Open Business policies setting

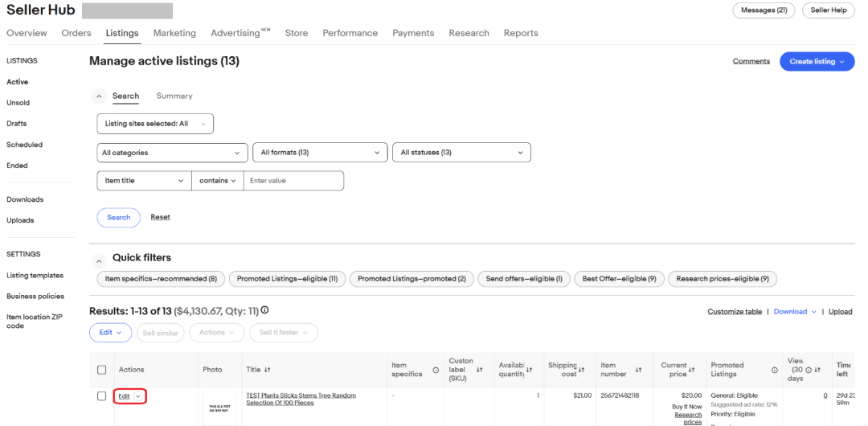(x=35, y=297)
